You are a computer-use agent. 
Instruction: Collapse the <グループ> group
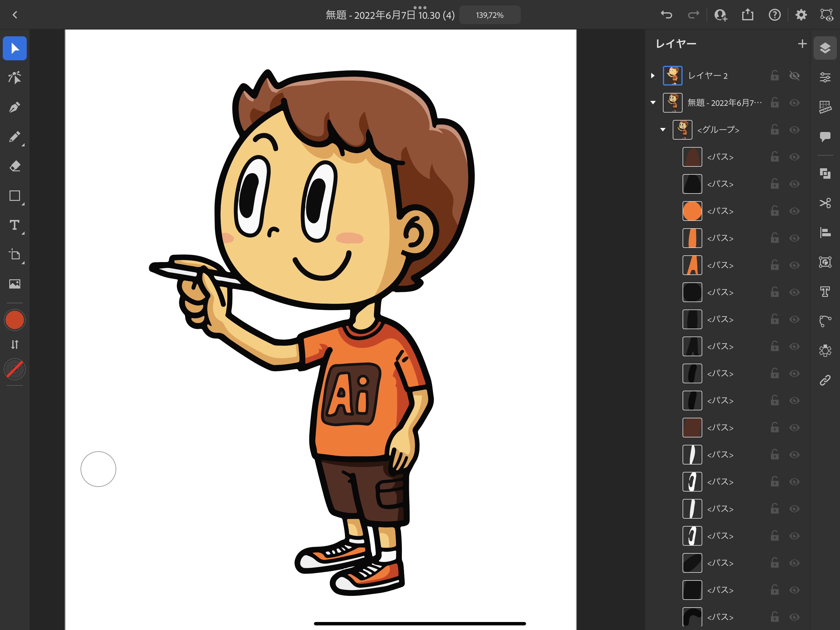(663, 130)
